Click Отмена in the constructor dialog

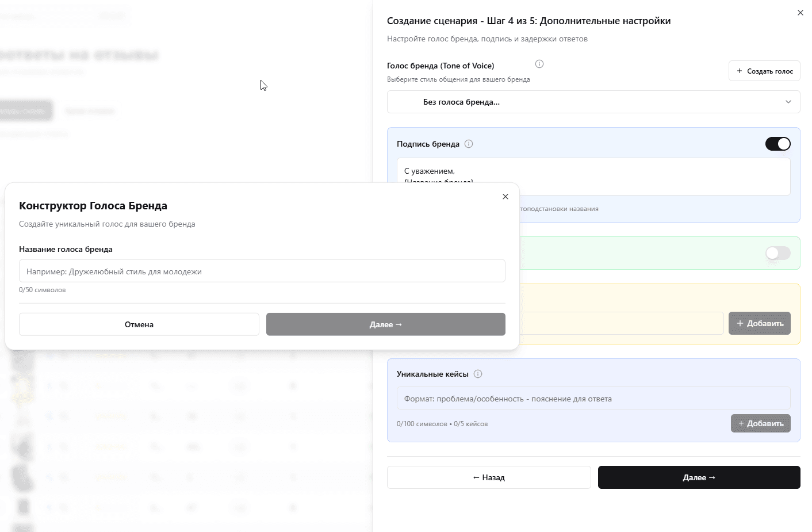[139, 324]
